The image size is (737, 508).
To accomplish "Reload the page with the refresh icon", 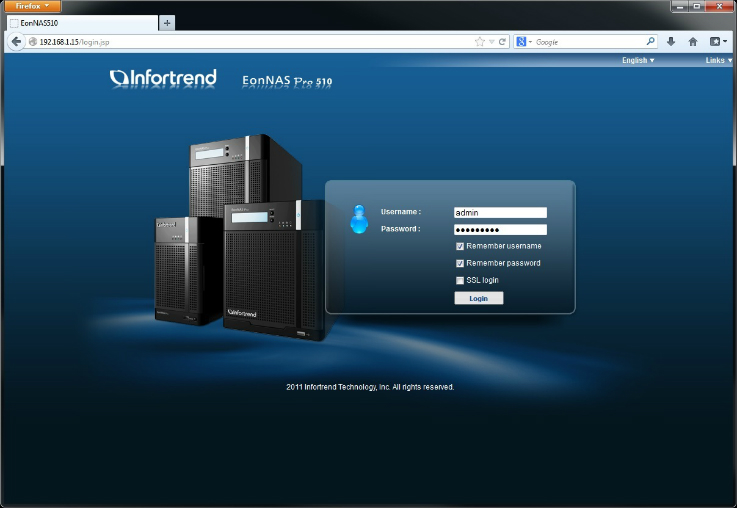I will coord(502,42).
